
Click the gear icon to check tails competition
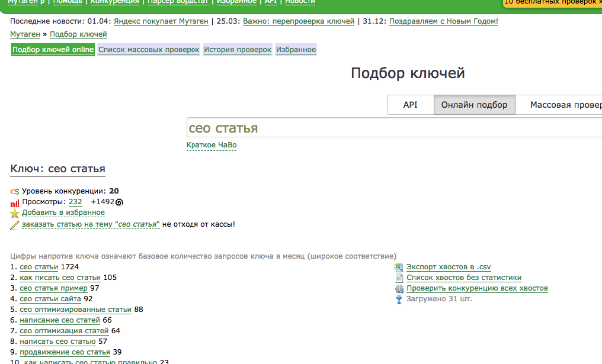pos(398,288)
